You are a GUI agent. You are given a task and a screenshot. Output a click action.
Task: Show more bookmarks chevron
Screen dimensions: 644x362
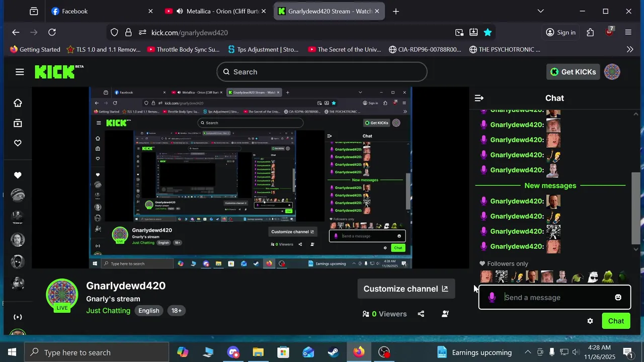pos(629,49)
